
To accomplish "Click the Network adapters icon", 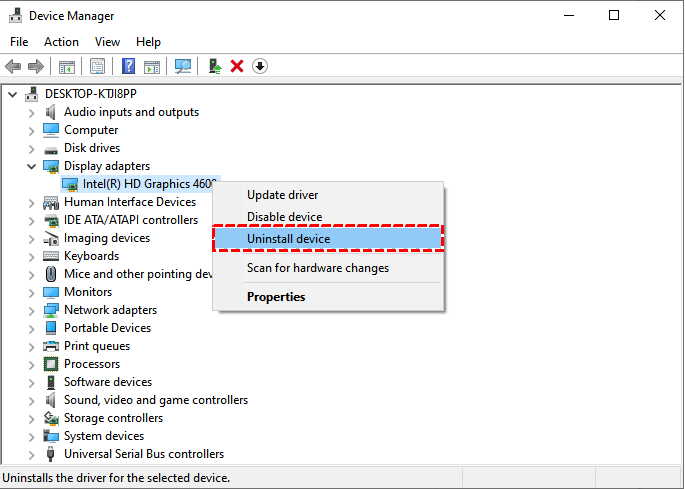I will coord(51,310).
